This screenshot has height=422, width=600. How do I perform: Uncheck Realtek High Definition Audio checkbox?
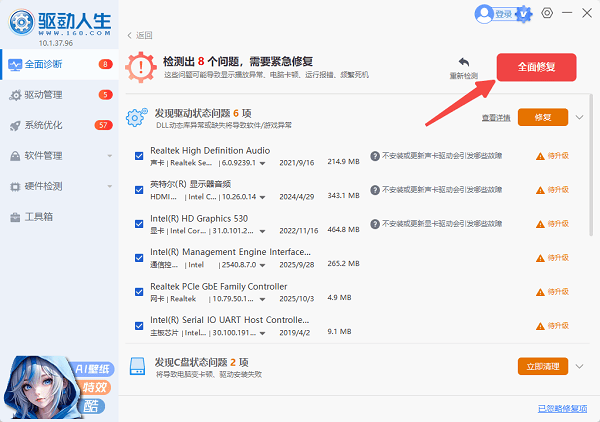139,156
